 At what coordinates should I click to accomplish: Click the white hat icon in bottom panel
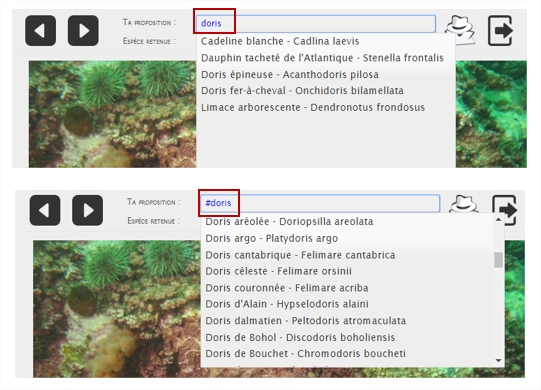464,204
